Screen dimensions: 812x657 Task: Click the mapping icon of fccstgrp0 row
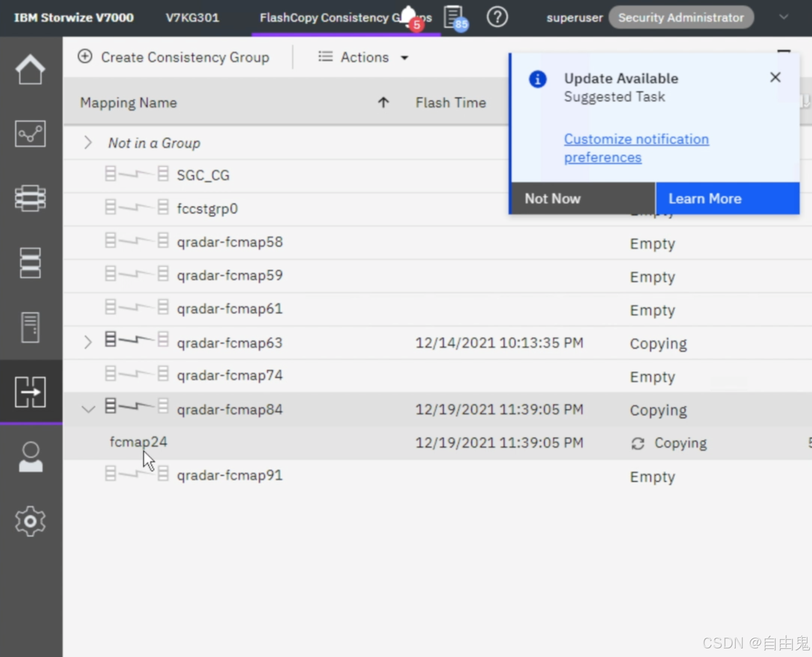[x=137, y=207]
